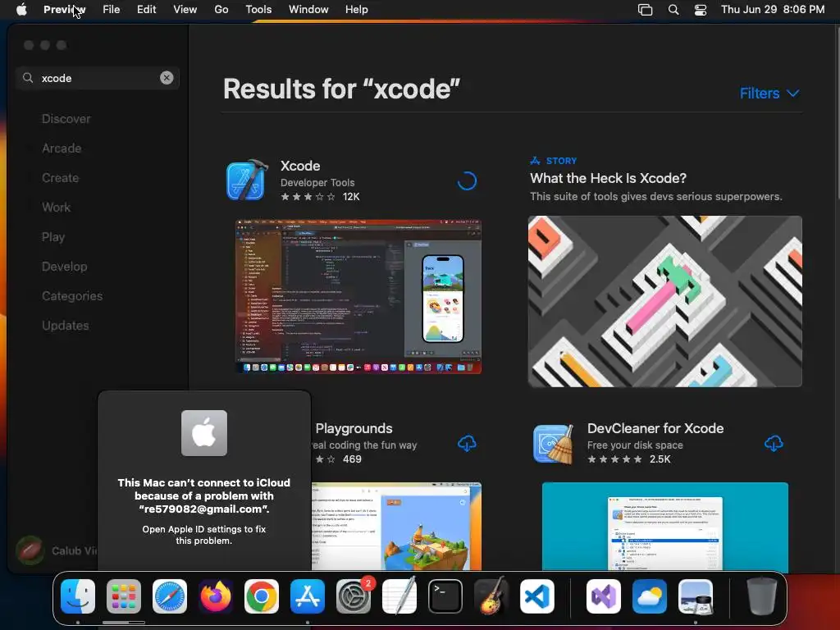The width and height of the screenshot is (840, 630).
Task: Open the Apple menu
Action: [21, 10]
